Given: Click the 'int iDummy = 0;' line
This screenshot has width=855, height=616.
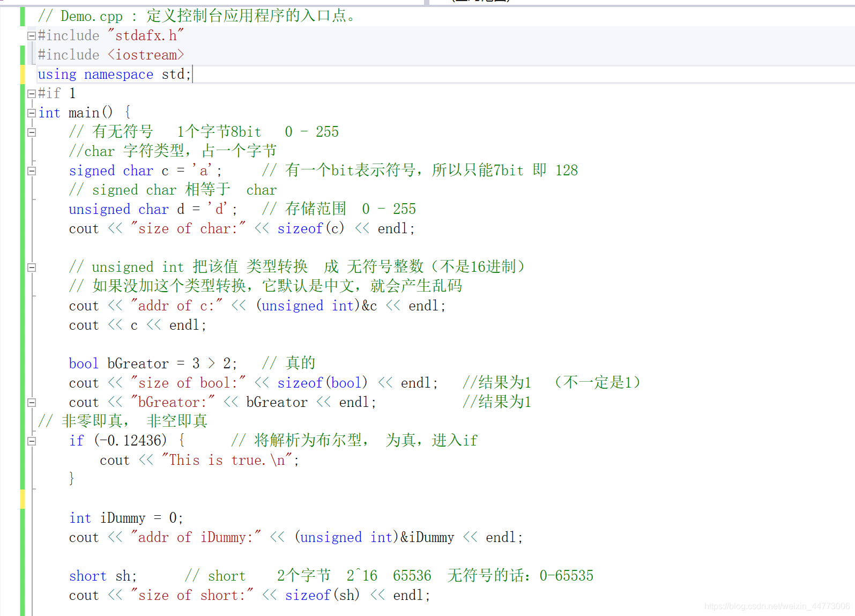Looking at the screenshot, I should click(126, 518).
